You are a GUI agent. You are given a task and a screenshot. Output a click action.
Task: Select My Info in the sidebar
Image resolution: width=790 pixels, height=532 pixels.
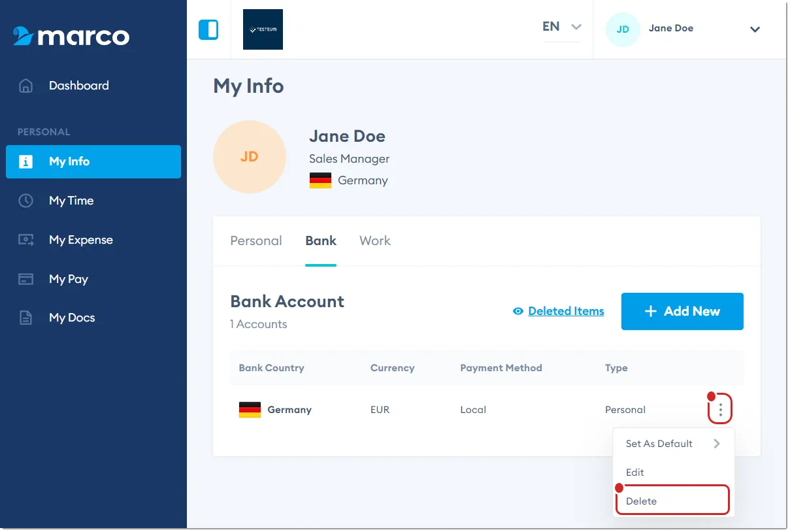93,161
